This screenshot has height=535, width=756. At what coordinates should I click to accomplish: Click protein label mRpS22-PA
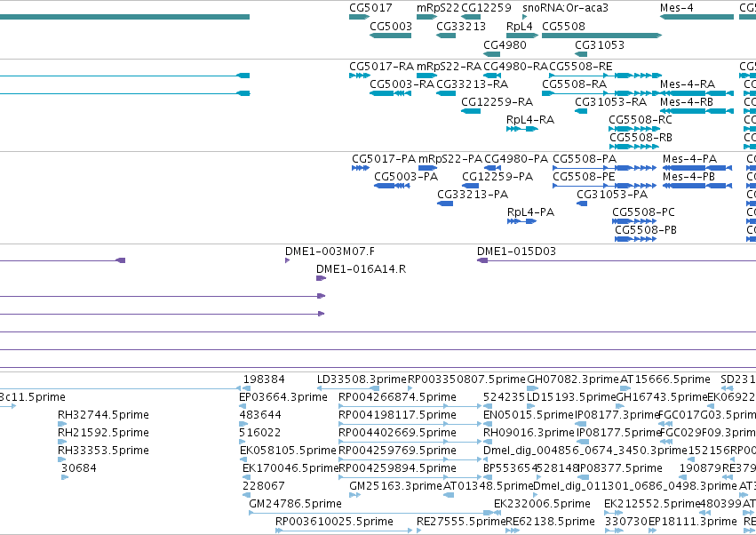coord(450,159)
